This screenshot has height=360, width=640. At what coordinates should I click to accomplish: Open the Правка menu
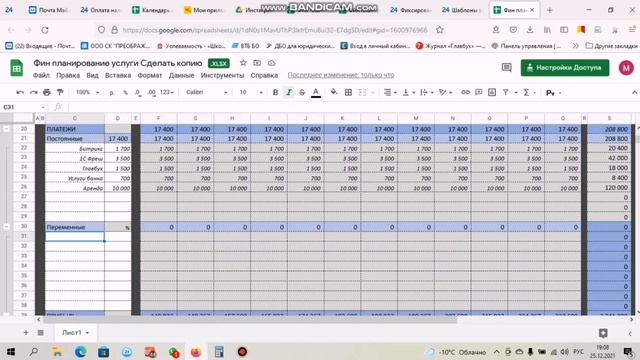click(x=68, y=76)
